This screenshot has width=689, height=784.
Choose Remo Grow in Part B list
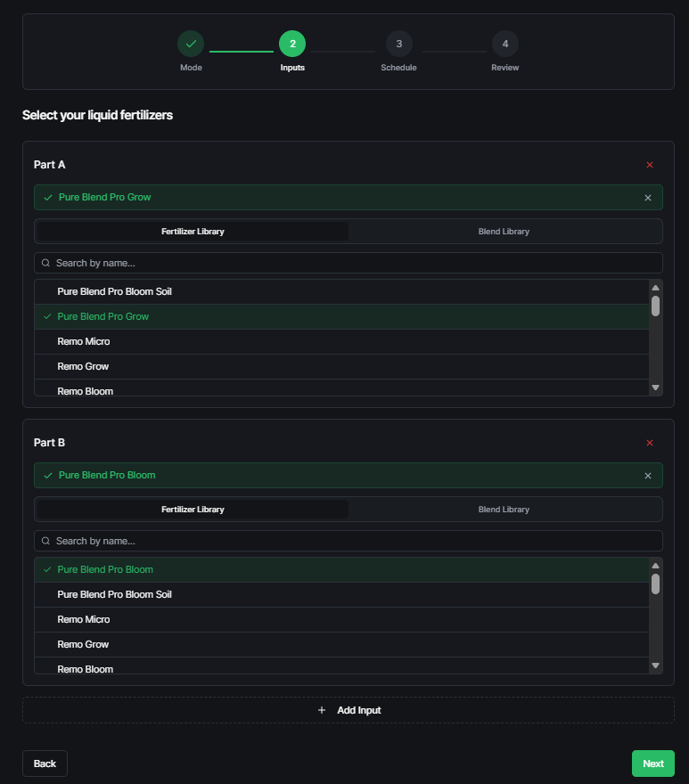point(341,645)
